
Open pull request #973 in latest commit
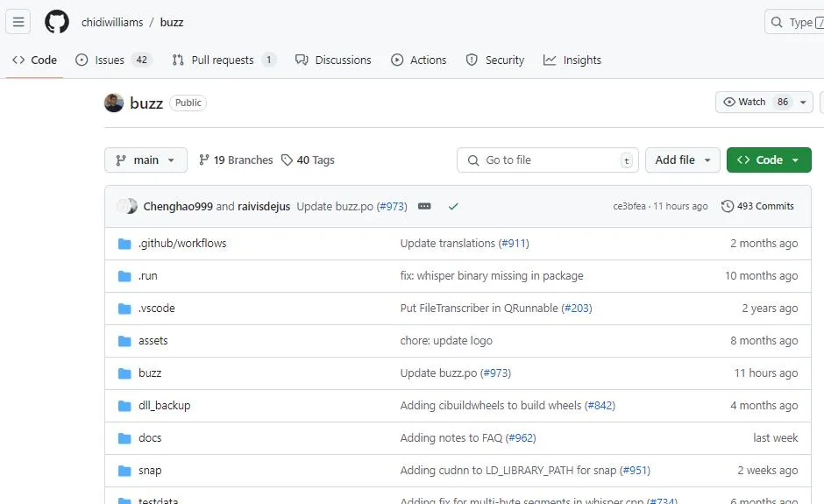(x=392, y=207)
